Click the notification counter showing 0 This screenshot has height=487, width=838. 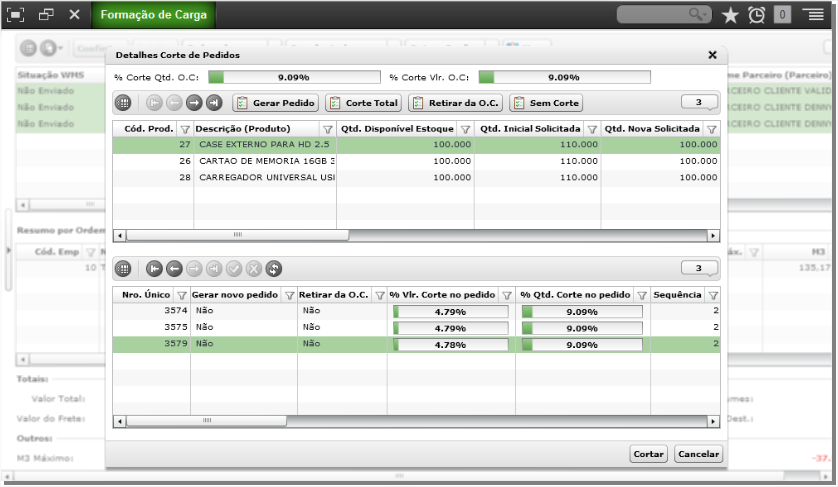click(782, 15)
